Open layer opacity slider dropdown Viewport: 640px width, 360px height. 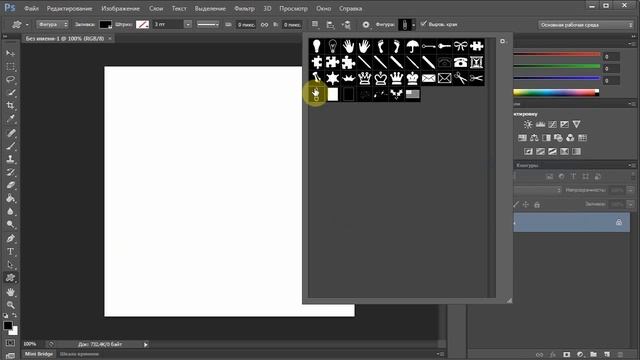point(631,190)
